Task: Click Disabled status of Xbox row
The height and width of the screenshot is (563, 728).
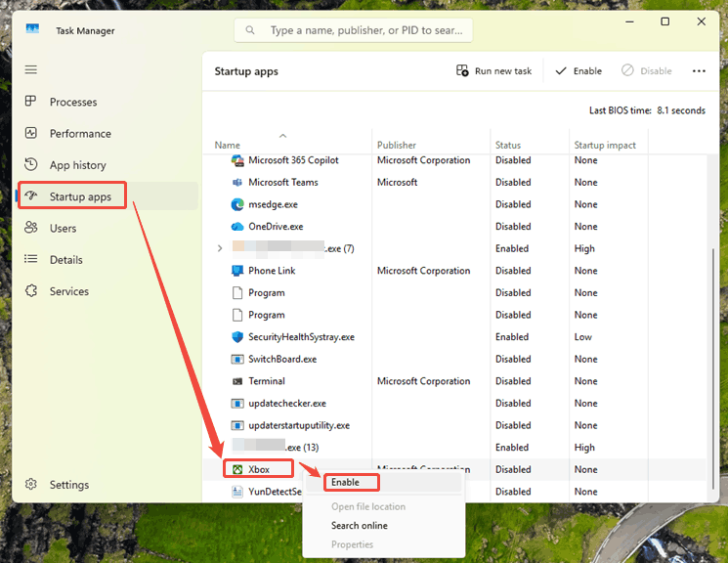Action: pos(513,469)
